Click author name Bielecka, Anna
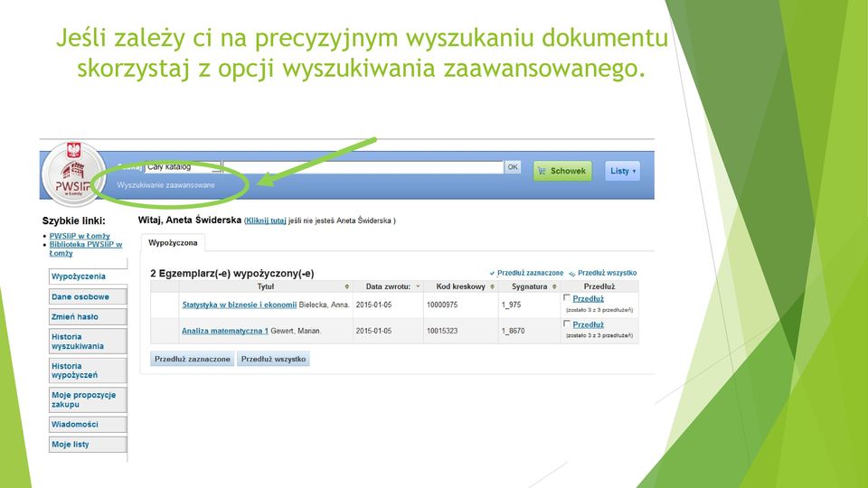 324,305
